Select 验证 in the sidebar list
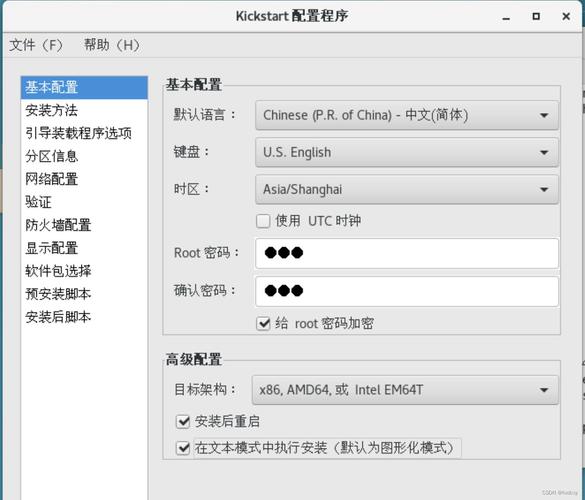This screenshot has height=500, width=585. (x=84, y=202)
